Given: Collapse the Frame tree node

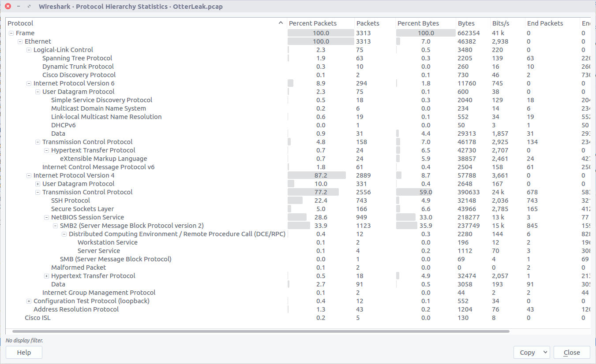Looking at the screenshot, I should click(11, 33).
